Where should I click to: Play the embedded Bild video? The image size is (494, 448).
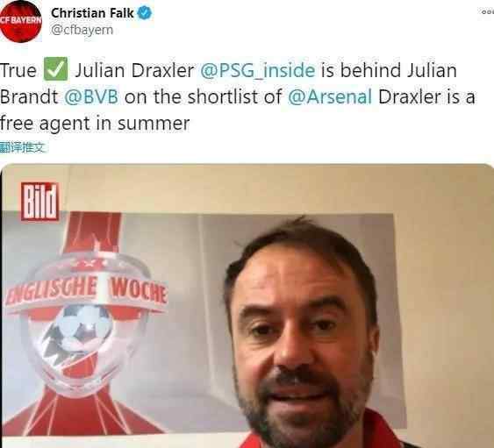point(247,305)
